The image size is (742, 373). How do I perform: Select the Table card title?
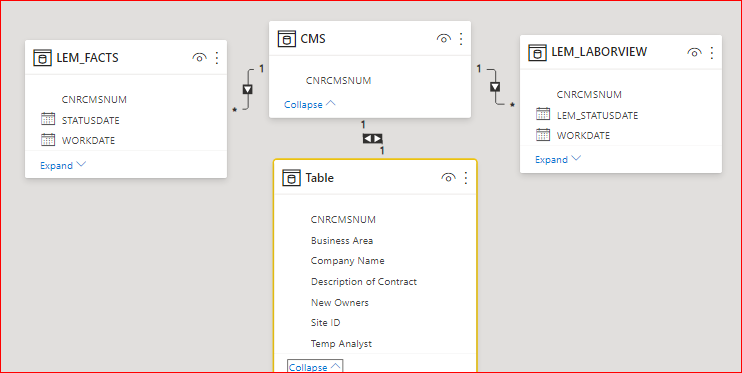pos(319,178)
